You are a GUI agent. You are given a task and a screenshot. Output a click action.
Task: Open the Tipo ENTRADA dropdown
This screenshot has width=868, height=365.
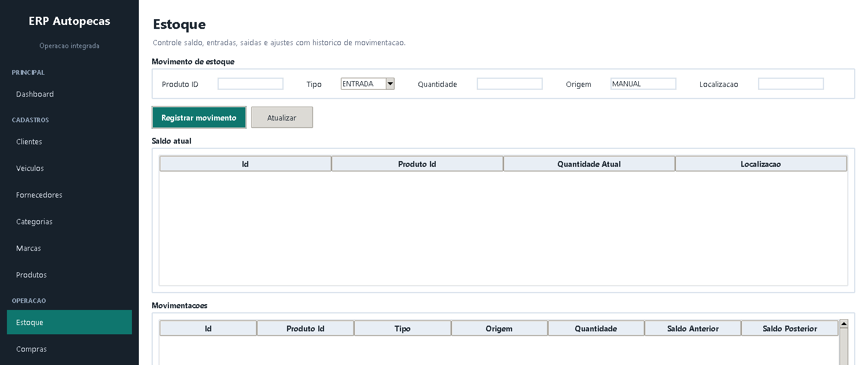tap(367, 84)
